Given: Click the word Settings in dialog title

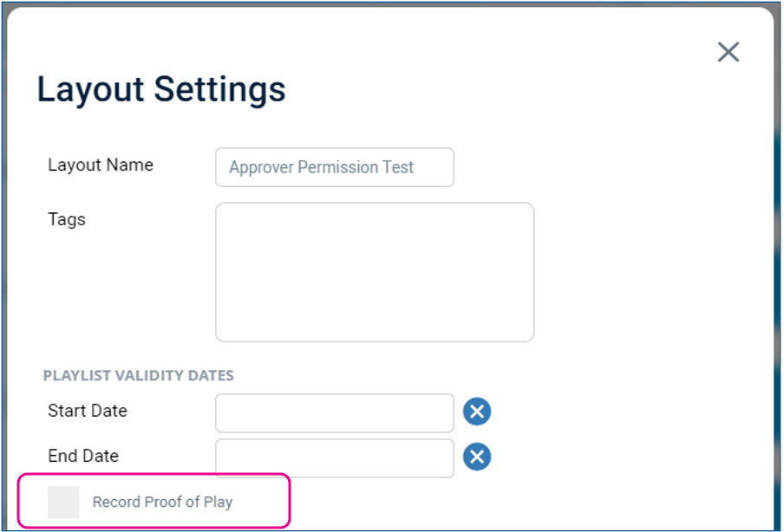Looking at the screenshot, I should pos(219,90).
